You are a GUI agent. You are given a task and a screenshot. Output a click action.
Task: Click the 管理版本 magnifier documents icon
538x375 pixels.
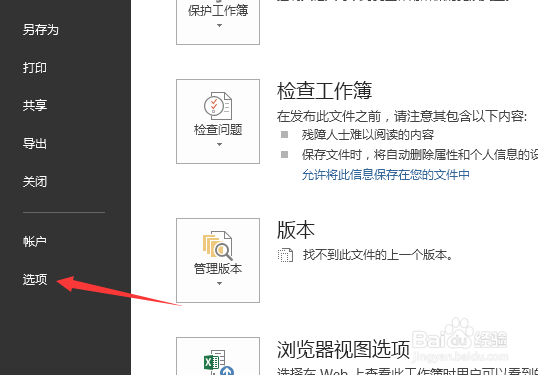[x=218, y=245]
